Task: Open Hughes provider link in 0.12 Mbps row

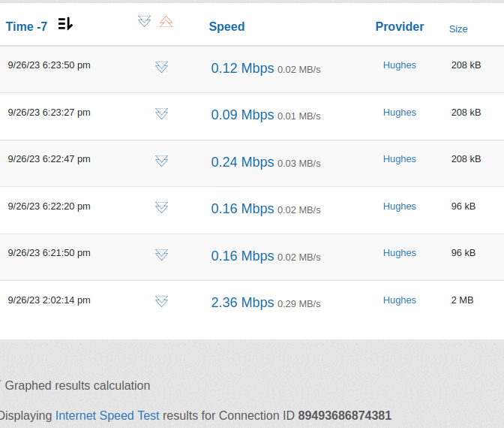Action: tap(399, 65)
